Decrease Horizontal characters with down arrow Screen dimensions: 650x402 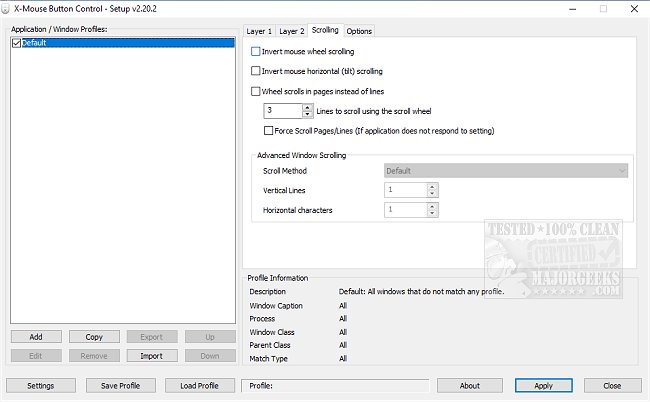pos(432,213)
